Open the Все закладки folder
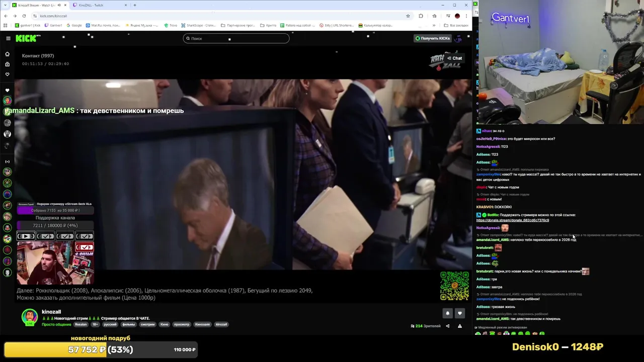 (x=456, y=25)
